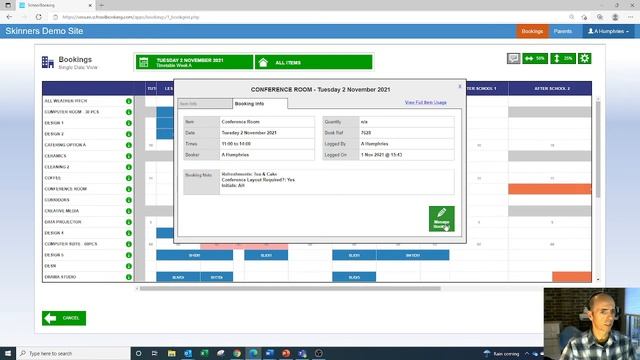Click the browser back arrow

9,17
